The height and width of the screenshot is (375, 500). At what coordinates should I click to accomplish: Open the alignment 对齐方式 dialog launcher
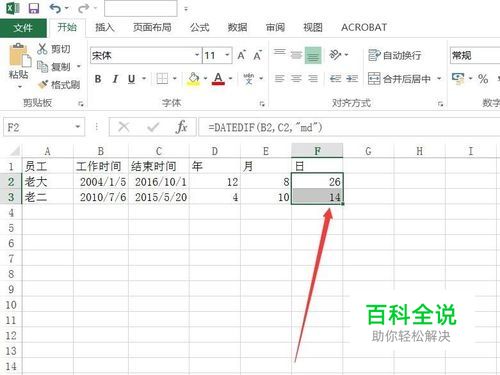[440, 104]
